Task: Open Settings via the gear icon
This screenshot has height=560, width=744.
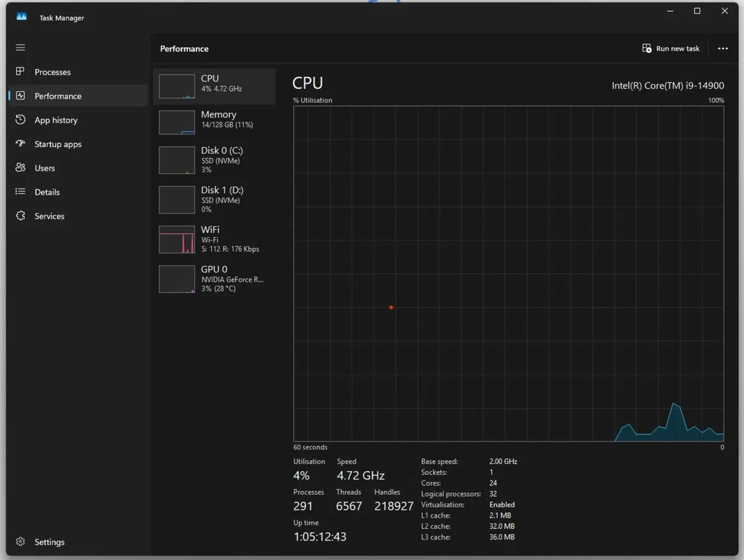Action: tap(20, 542)
